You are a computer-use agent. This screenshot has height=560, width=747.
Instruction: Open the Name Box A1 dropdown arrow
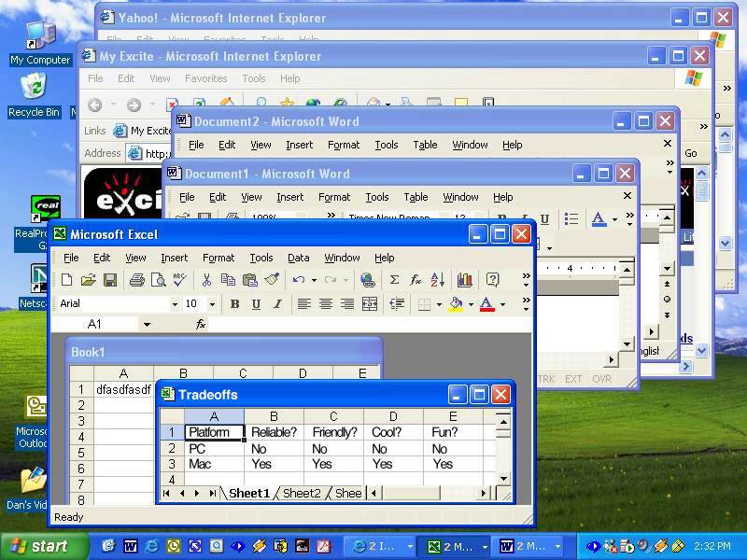point(147,324)
